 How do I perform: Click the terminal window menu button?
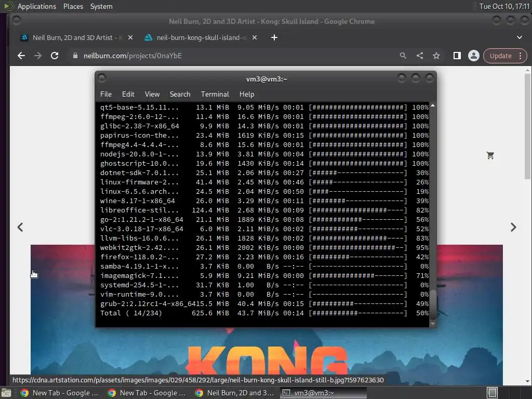(x=102, y=78)
